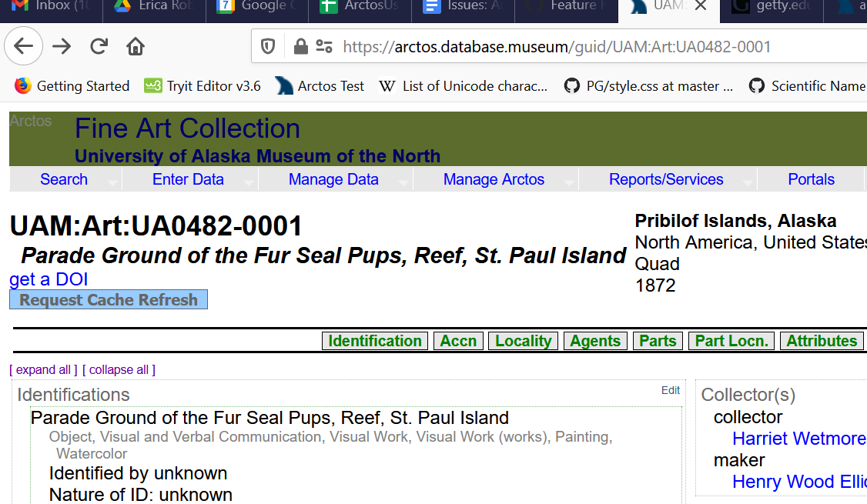Screen dimensions: 867x504
Task: Open Getting Started bookmark
Action: [x=72, y=86]
